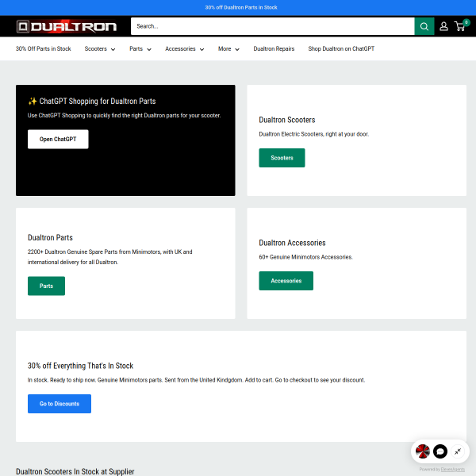Expand the Accessories dropdown in the nav bar
Viewport: 476px width, 476px height.
click(185, 49)
